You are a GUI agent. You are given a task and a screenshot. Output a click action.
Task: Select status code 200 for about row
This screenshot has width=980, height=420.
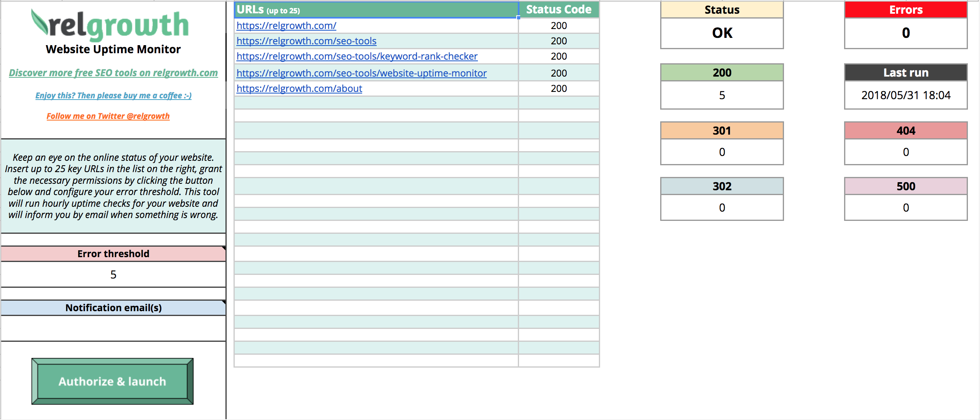pyautogui.click(x=559, y=88)
